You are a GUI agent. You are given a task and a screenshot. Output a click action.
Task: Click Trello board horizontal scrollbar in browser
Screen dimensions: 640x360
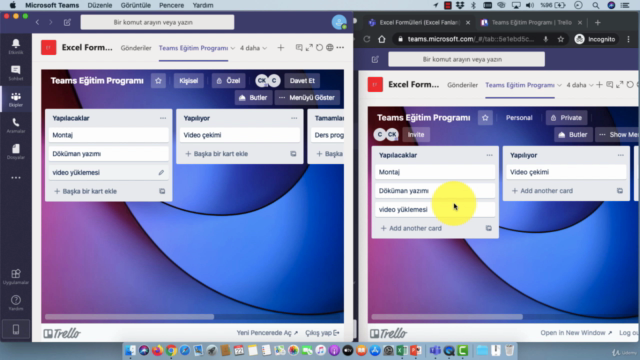click(447, 317)
